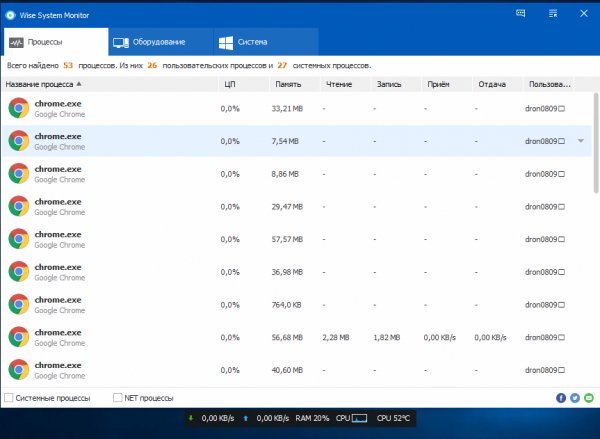Click the system process count 27

[x=282, y=65]
